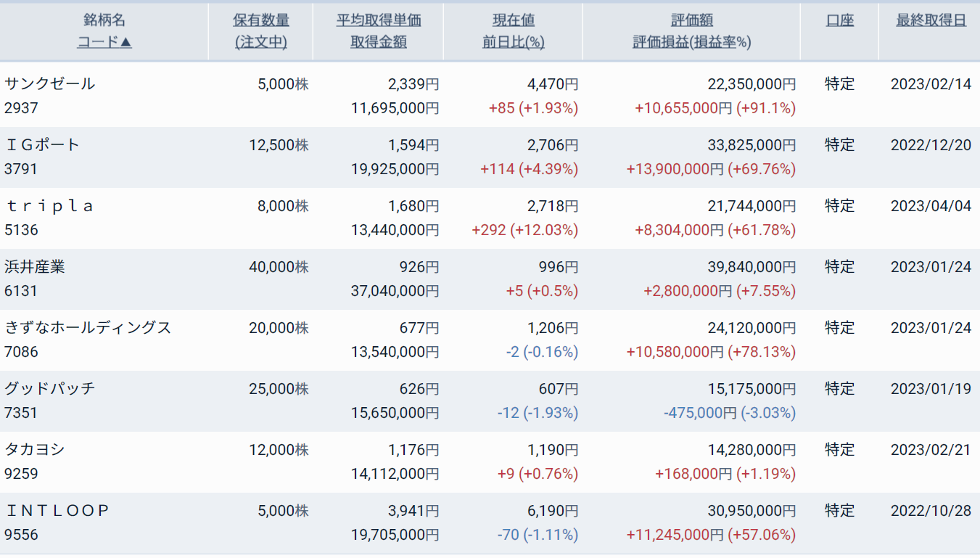Sort by 取得金額 header
980x558 pixels.
(379, 42)
